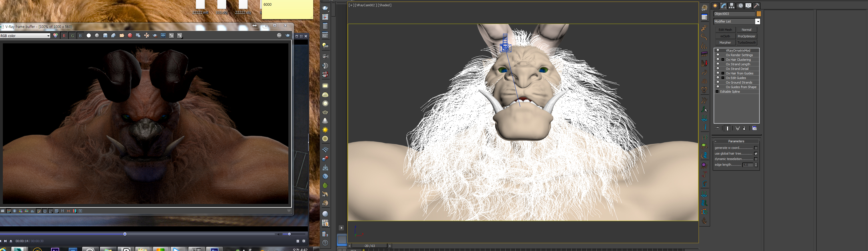Image resolution: width=868 pixels, height=251 pixels.
Task: Save the rendered image in frame buffer
Action: point(105,36)
